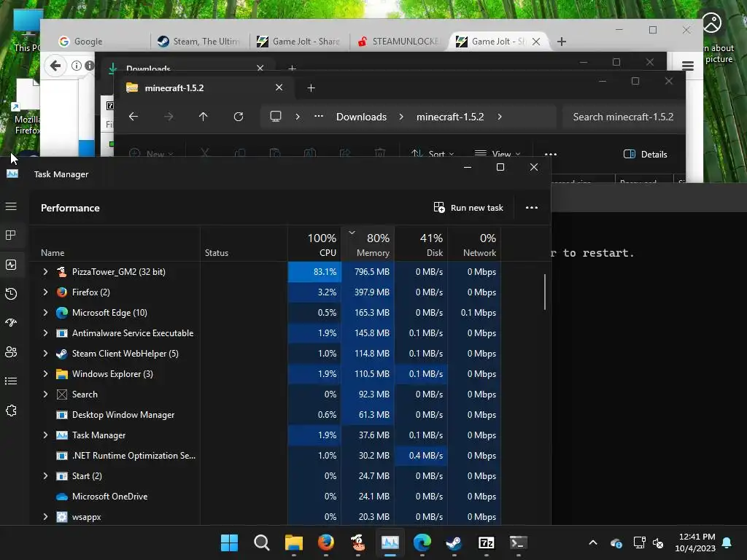Select Microsoft OneDrive process row

point(265,497)
